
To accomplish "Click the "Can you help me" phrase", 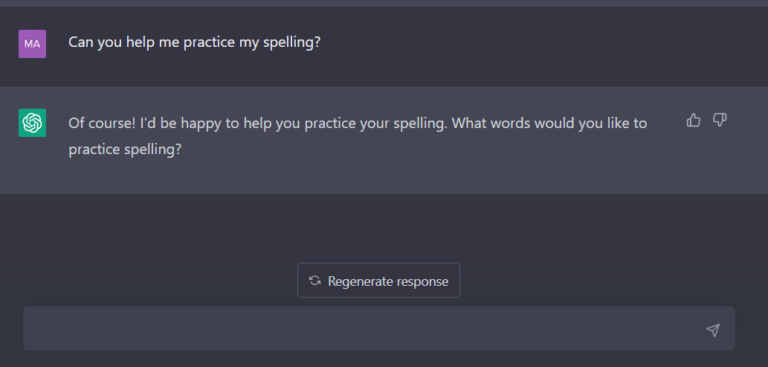I will [124, 43].
